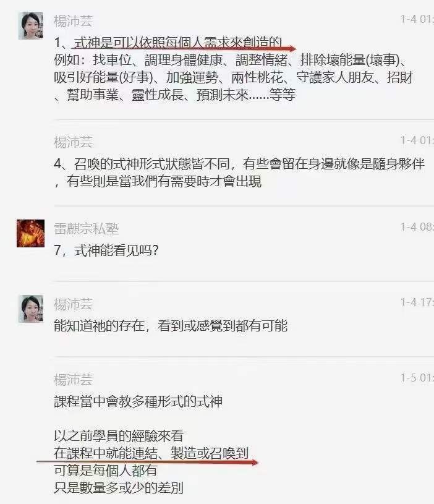434x504 pixels.
Task: Click the reply 能知道祂的存在，看到或感覺到都有可能
Action: tap(171, 326)
